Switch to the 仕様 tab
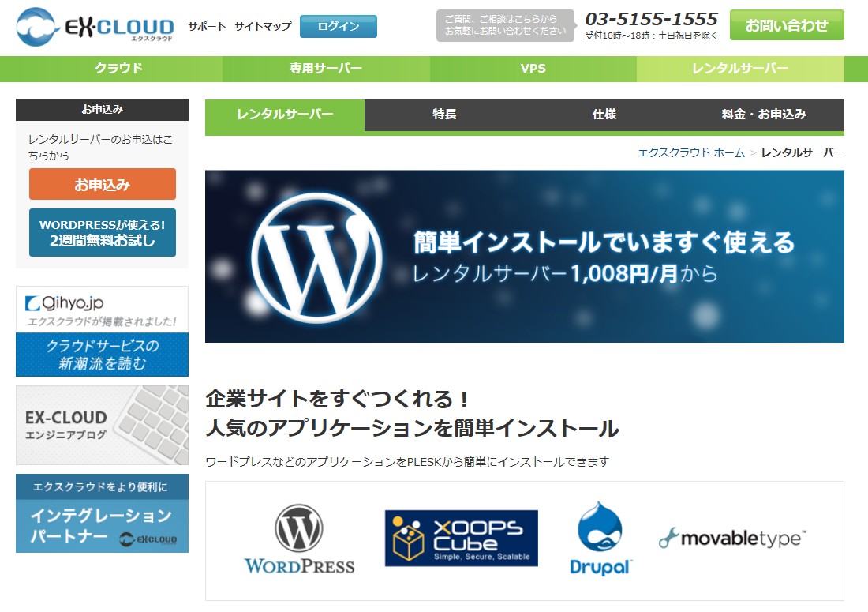The image size is (868, 612). coord(604,115)
